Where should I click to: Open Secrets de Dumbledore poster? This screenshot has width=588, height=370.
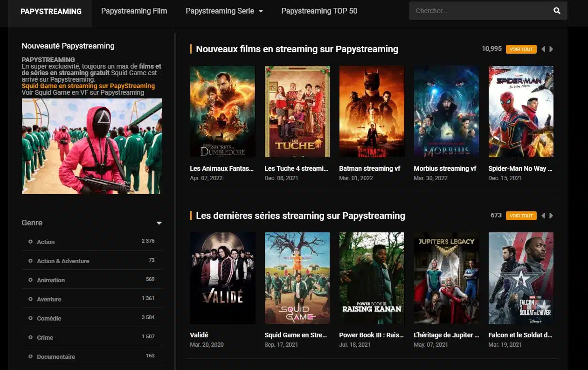[x=222, y=112]
